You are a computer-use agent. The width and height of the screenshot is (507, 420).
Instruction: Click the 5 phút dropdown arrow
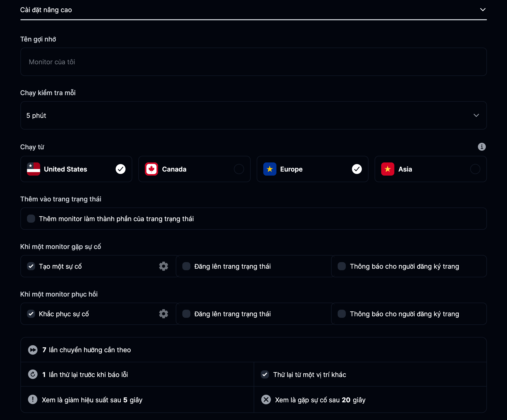[x=476, y=115]
